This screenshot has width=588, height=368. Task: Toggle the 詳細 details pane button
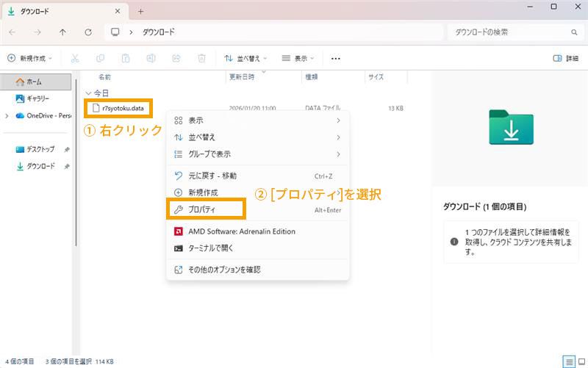pos(565,58)
